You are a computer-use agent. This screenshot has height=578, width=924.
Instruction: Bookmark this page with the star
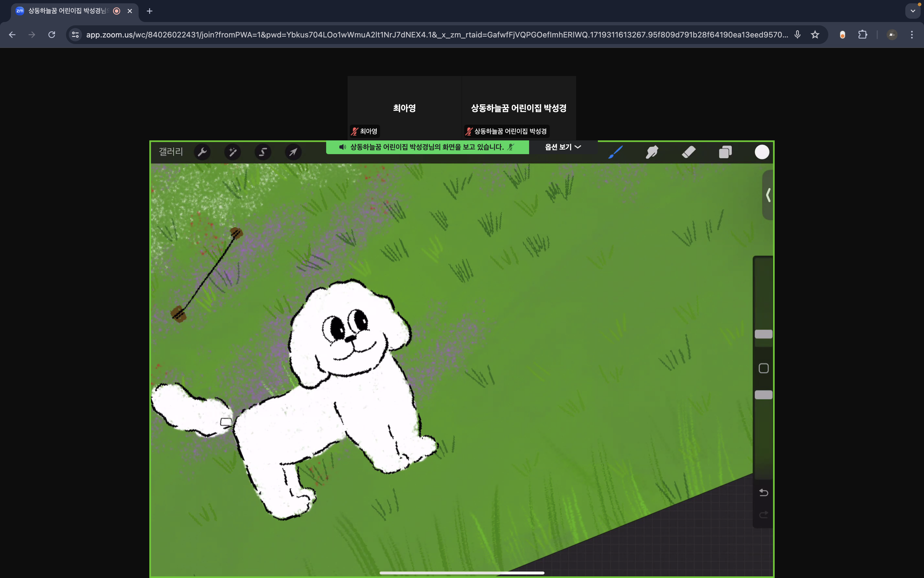click(815, 35)
